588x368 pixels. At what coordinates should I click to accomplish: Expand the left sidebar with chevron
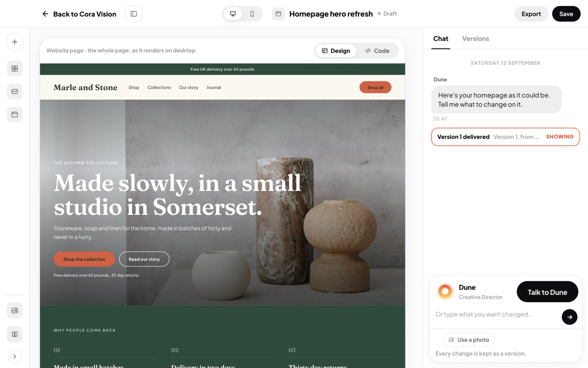[15, 357]
